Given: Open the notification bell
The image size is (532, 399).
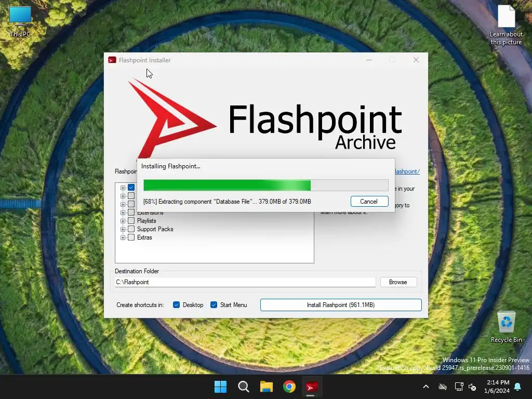Looking at the screenshot, I should click(518, 387).
